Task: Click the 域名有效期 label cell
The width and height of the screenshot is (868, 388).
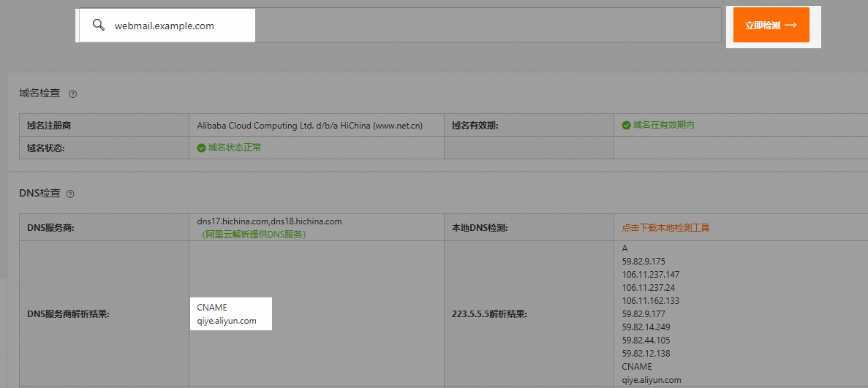Action: tap(475, 125)
